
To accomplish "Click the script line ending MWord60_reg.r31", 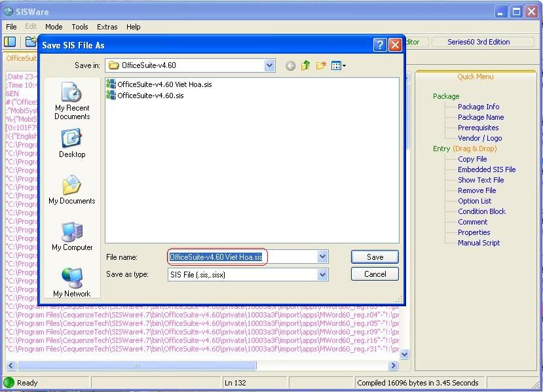I will pos(202,349).
